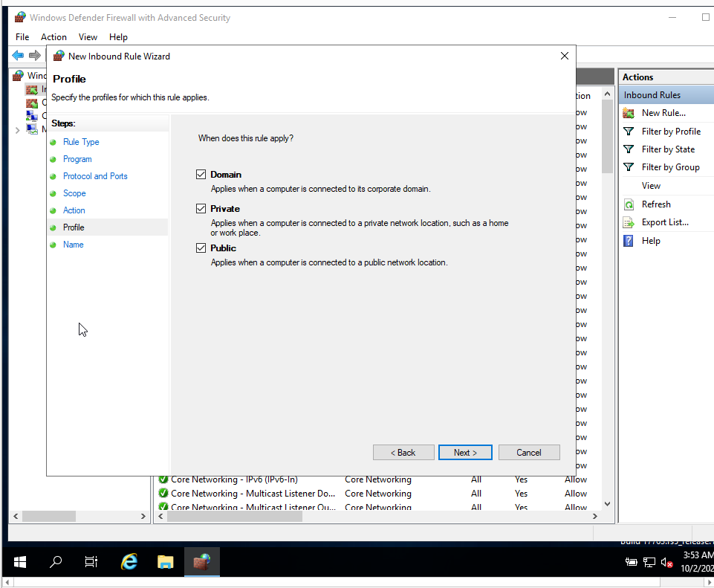Go to the Action step

click(74, 210)
